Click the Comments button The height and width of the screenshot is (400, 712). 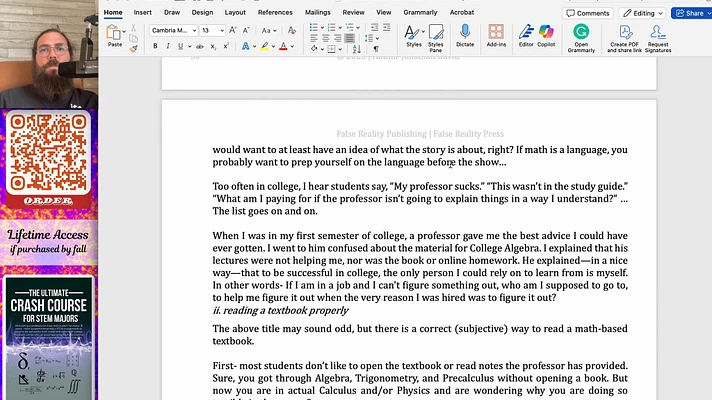click(588, 13)
